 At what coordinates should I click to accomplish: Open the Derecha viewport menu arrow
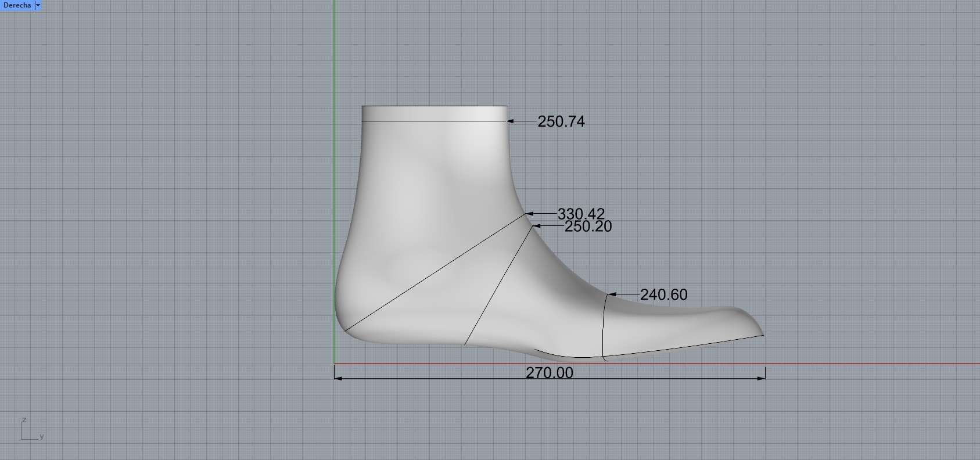coord(38,5)
